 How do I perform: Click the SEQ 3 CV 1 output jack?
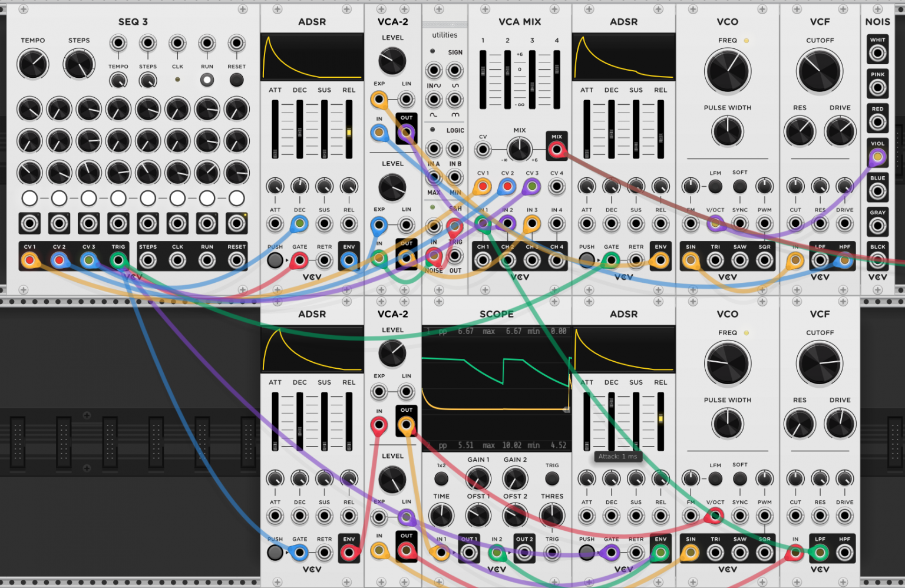click(29, 260)
